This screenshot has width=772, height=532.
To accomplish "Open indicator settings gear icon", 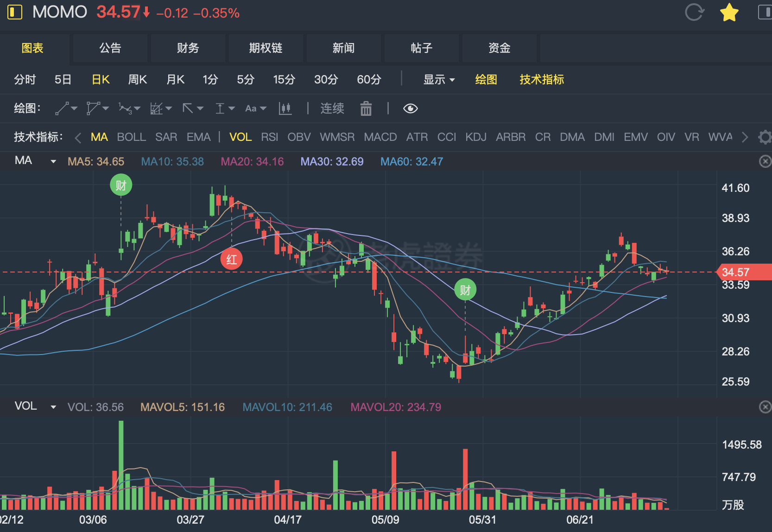I will coord(765,137).
